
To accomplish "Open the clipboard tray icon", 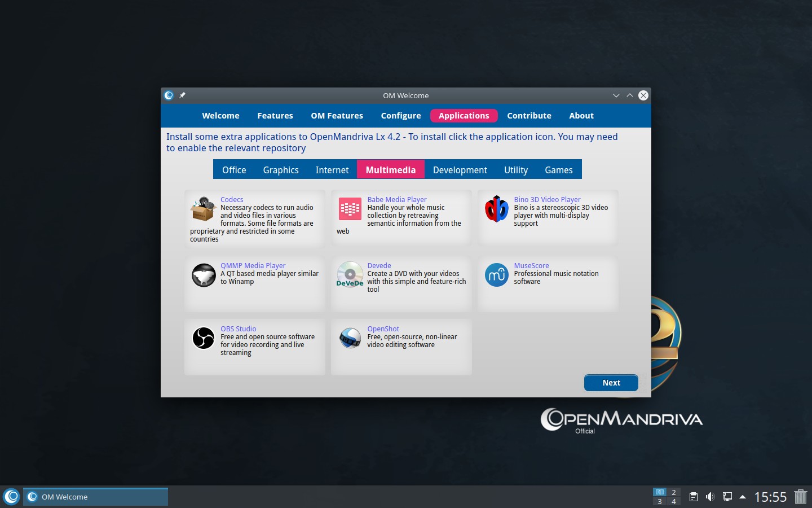I will (x=694, y=497).
